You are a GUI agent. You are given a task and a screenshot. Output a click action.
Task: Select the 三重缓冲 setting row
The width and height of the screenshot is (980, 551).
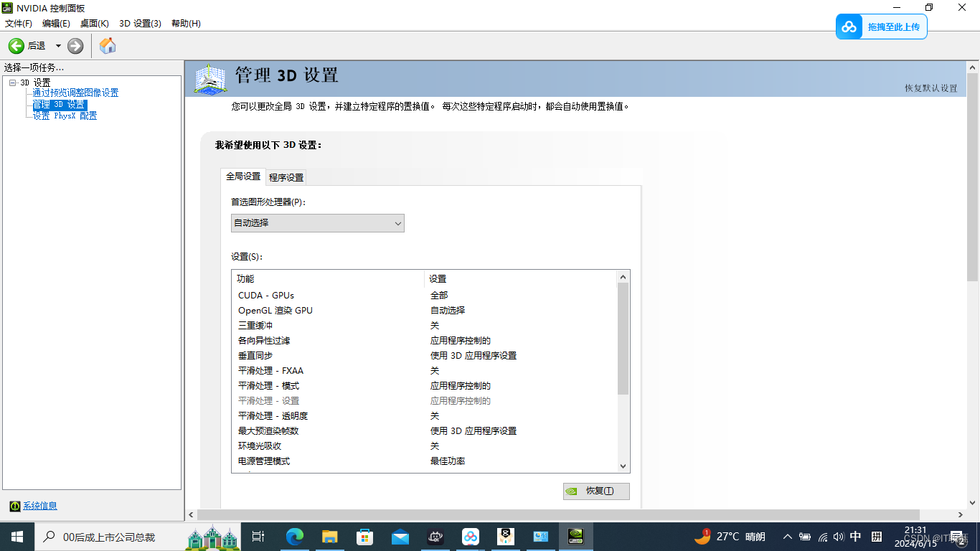423,326
